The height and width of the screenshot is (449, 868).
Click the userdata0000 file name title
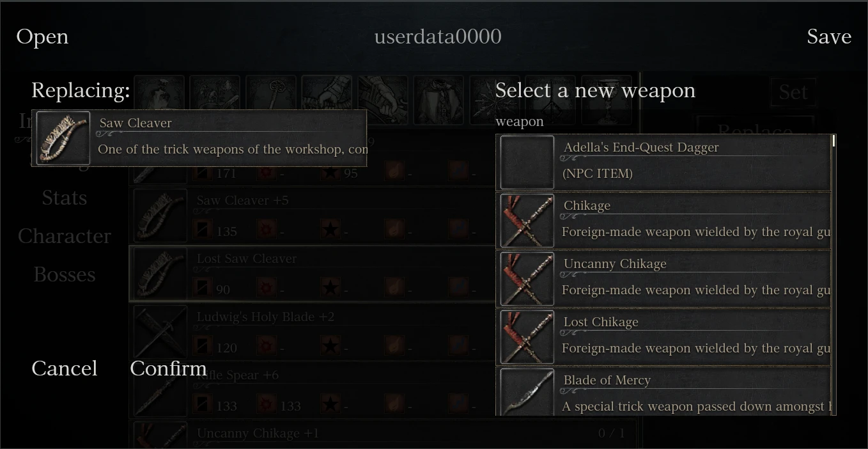coord(438,36)
